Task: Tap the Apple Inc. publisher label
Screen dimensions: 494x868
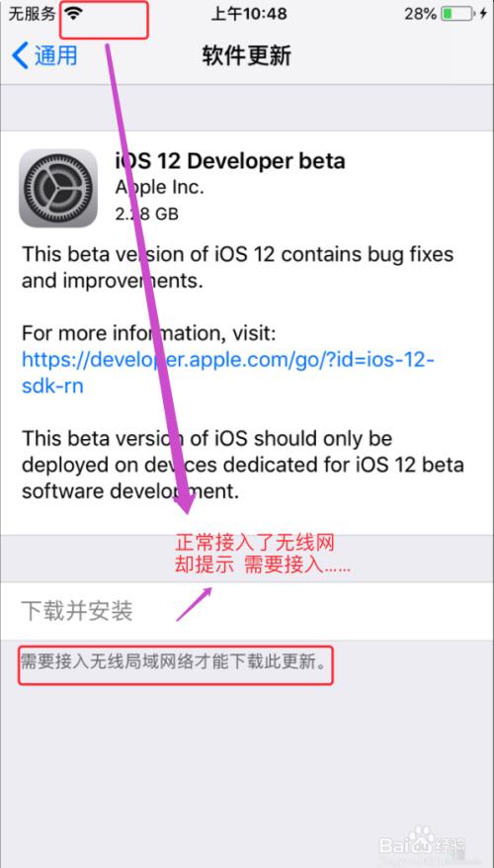Action: 159,188
